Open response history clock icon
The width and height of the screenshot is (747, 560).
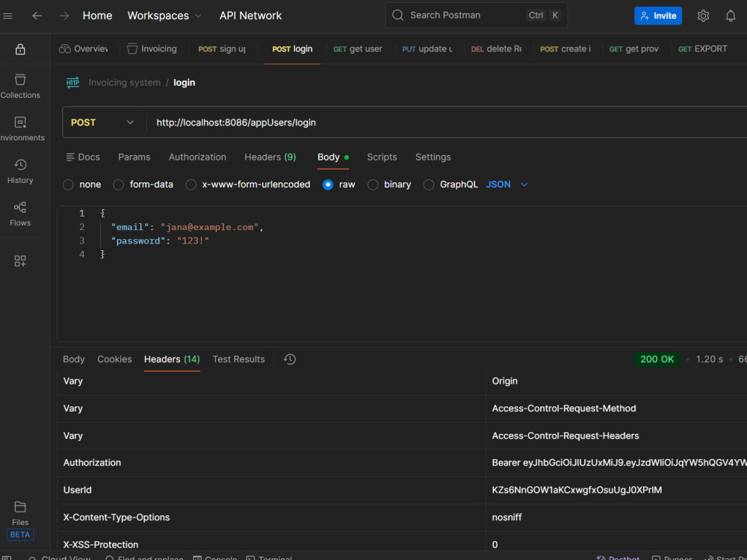click(x=290, y=359)
